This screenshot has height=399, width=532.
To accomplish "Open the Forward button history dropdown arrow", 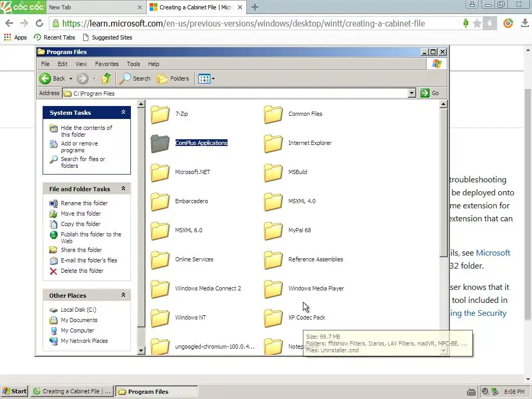I will 94,79.
